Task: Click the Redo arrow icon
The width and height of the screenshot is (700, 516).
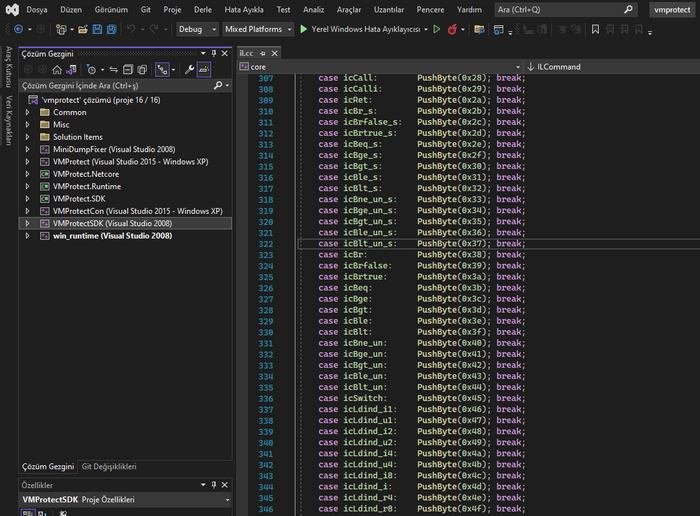Action: point(154,29)
